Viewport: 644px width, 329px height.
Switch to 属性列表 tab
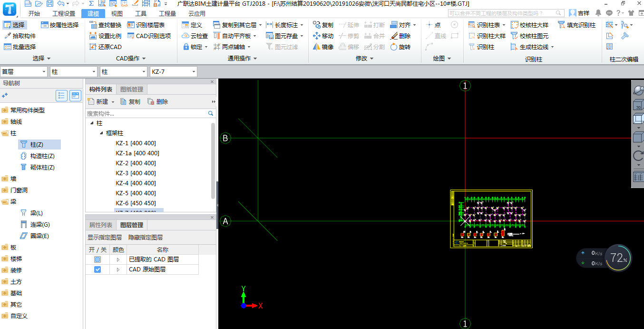pyautogui.click(x=101, y=225)
